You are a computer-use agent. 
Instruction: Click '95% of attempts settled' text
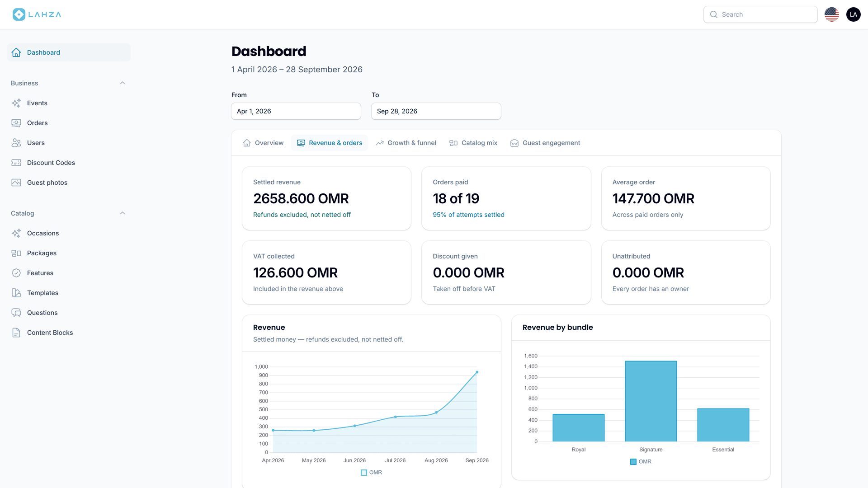click(468, 215)
